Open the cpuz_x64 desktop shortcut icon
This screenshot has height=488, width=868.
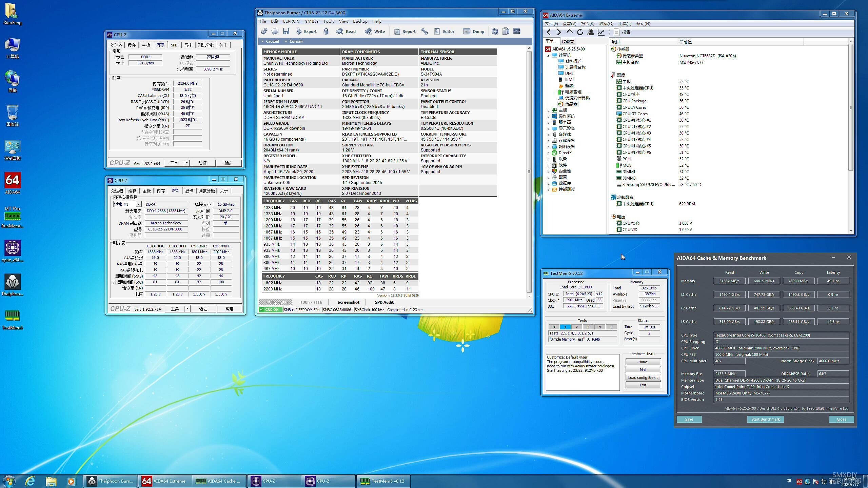point(13,251)
